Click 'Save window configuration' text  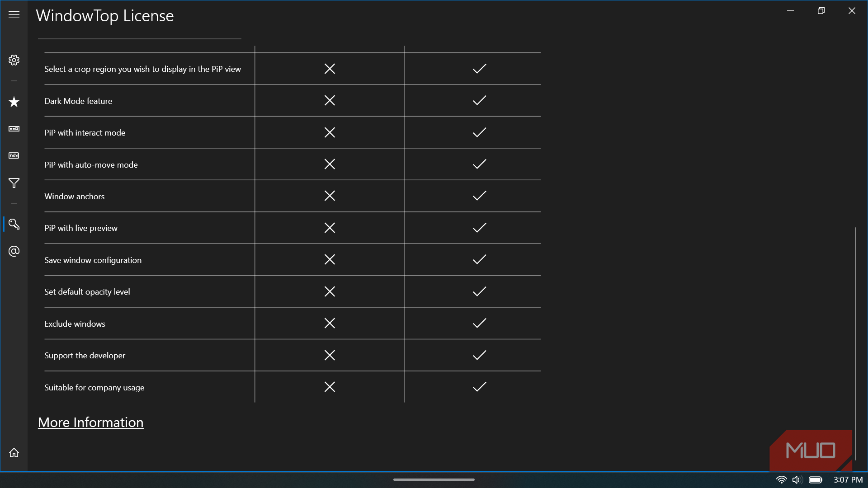pyautogui.click(x=93, y=260)
